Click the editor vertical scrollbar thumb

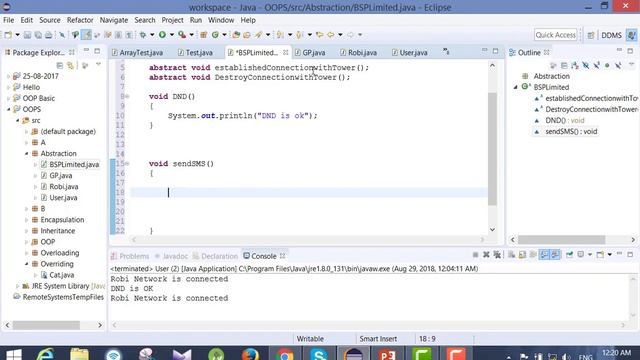[x=493, y=149]
